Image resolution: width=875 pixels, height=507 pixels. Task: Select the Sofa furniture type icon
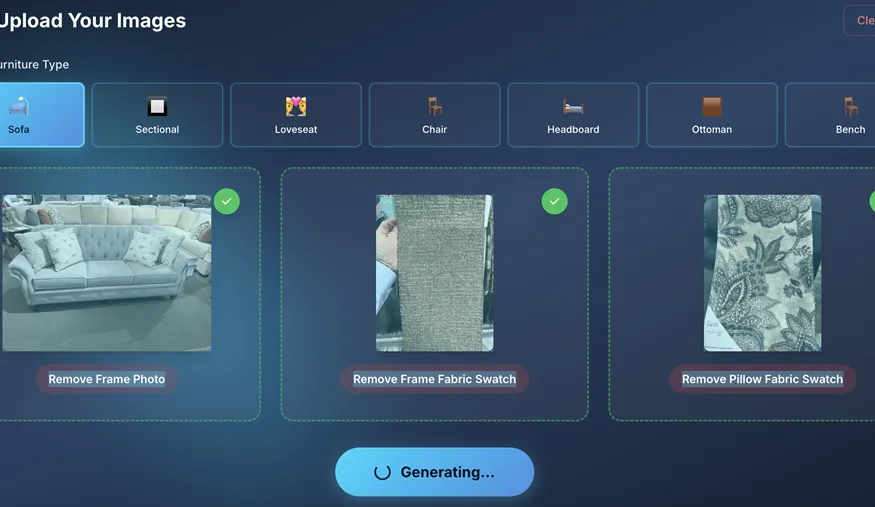click(18, 106)
